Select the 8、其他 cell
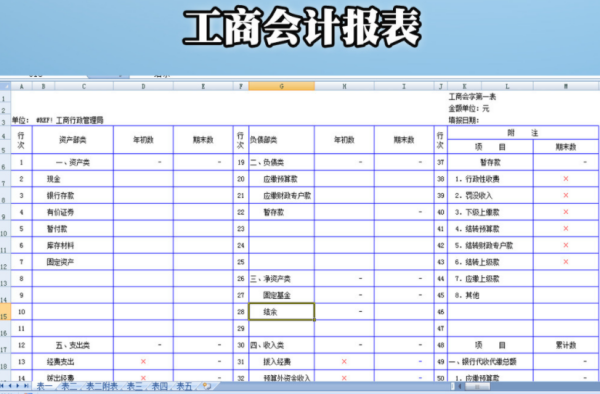This screenshot has height=394, width=600. pos(490,295)
